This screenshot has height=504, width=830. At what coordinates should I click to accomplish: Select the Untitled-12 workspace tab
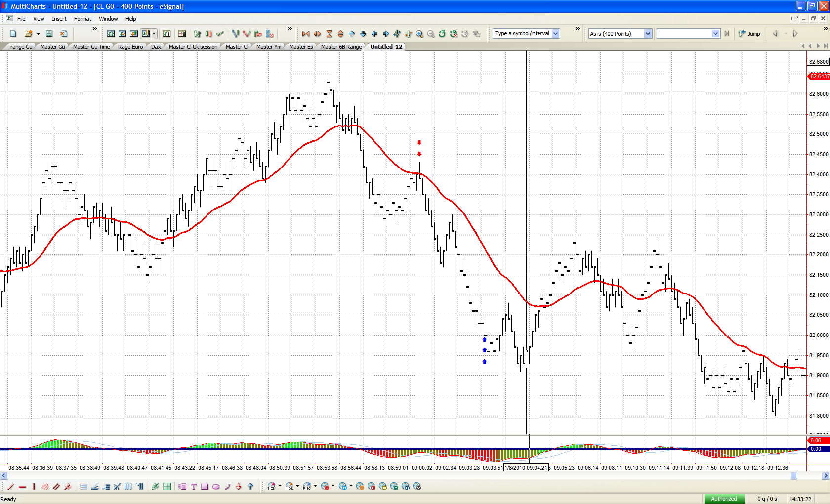point(386,47)
